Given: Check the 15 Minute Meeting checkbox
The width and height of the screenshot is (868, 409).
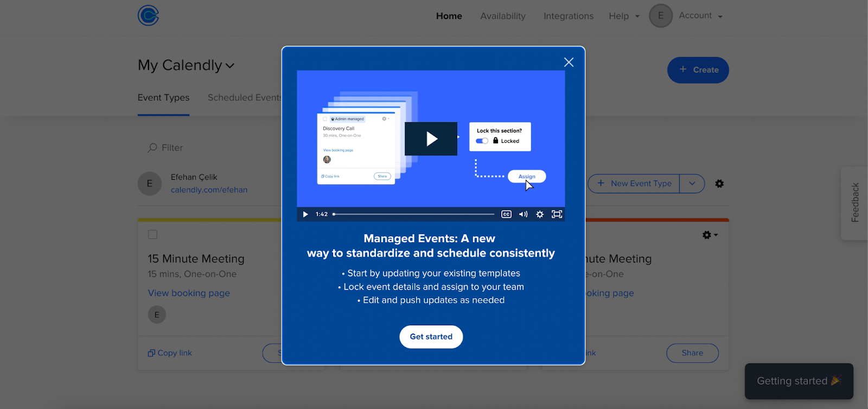Looking at the screenshot, I should (153, 235).
